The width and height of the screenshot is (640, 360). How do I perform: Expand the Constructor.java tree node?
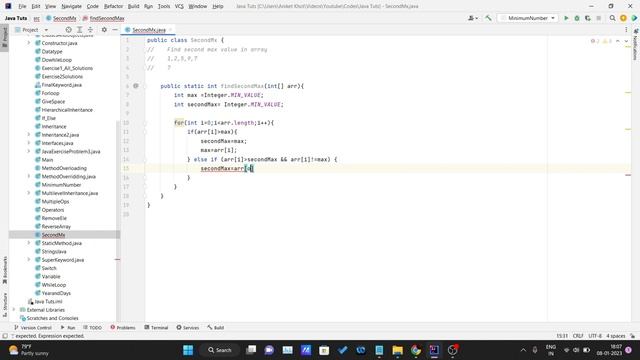click(x=29, y=43)
